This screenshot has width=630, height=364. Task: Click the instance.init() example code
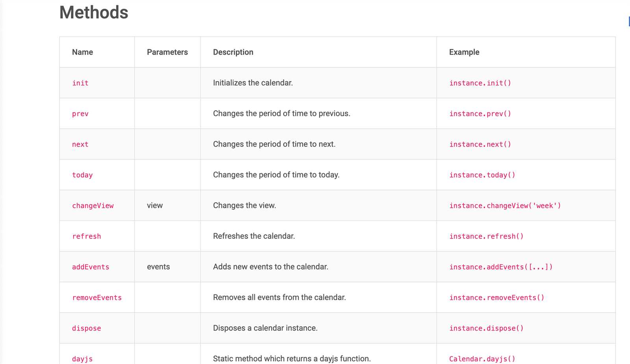pyautogui.click(x=480, y=83)
